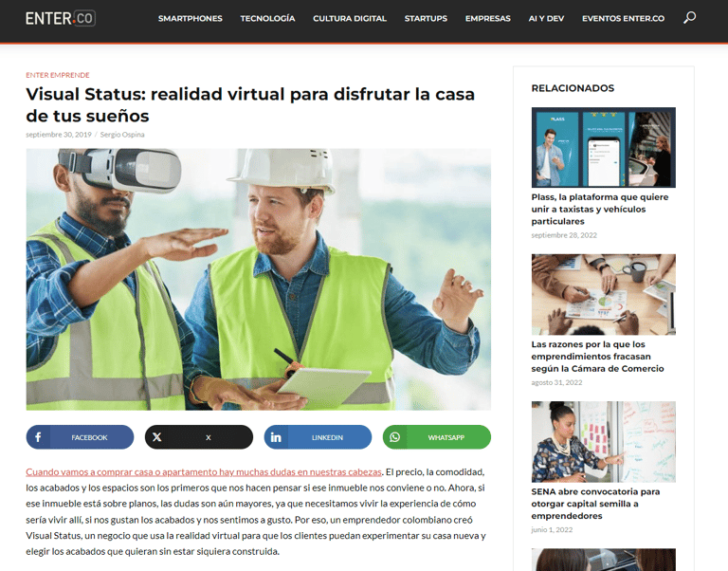The width and height of the screenshot is (728, 571).
Task: Click the WhatsApp phone icon
Action: tap(394, 437)
